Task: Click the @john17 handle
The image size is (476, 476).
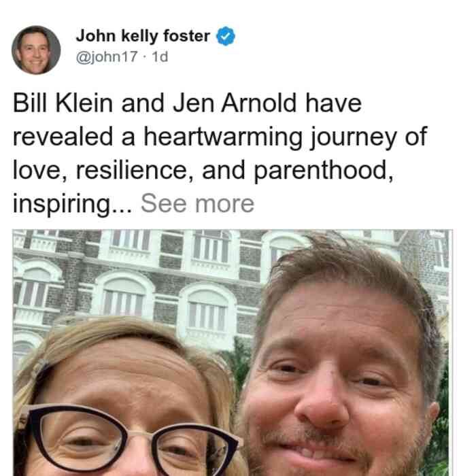Action: [x=107, y=56]
